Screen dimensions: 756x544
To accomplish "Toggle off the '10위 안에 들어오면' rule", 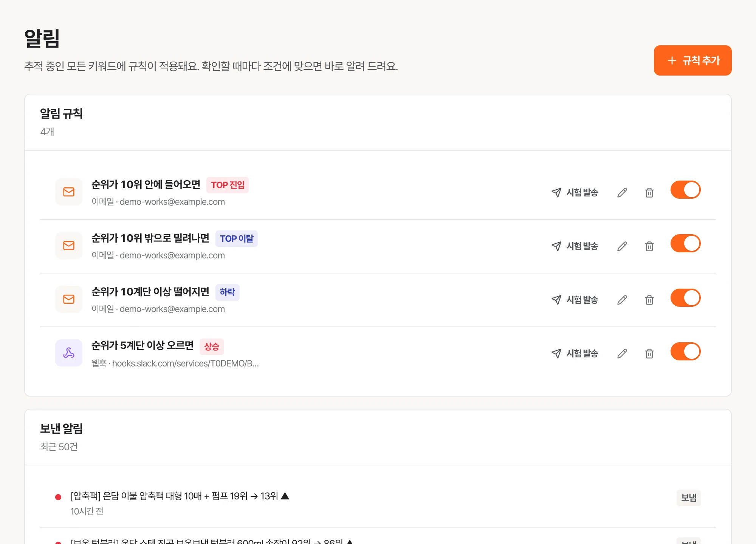I will 685,190.
